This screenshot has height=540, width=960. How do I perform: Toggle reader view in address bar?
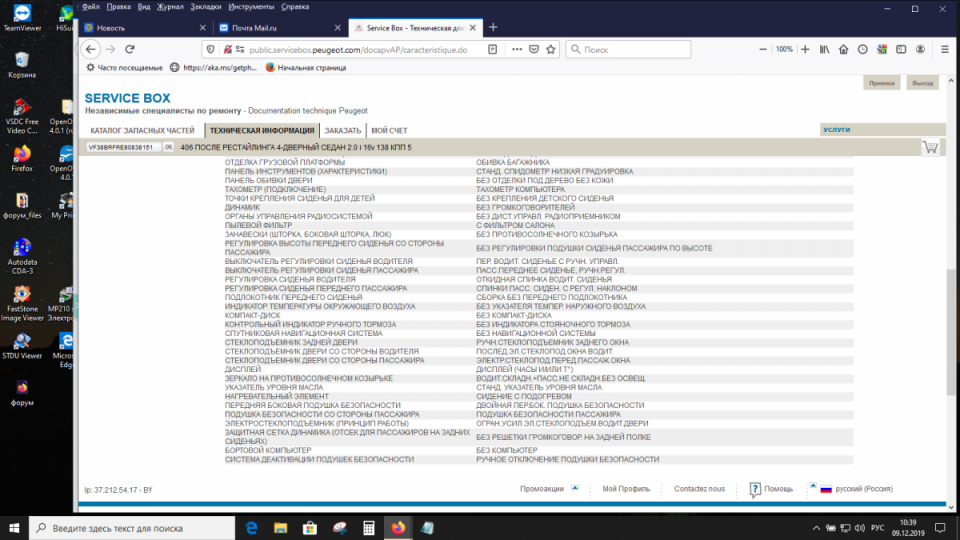pyautogui.click(x=492, y=49)
